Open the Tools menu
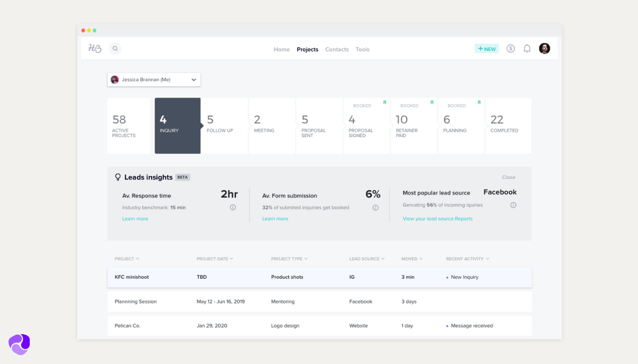The width and height of the screenshot is (638, 364). 363,49
